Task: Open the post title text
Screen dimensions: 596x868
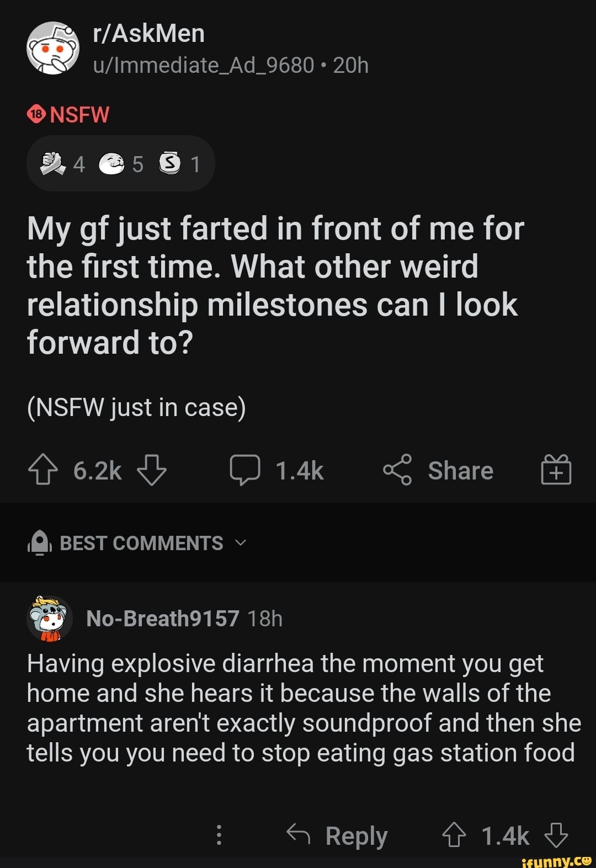Action: tap(275, 285)
